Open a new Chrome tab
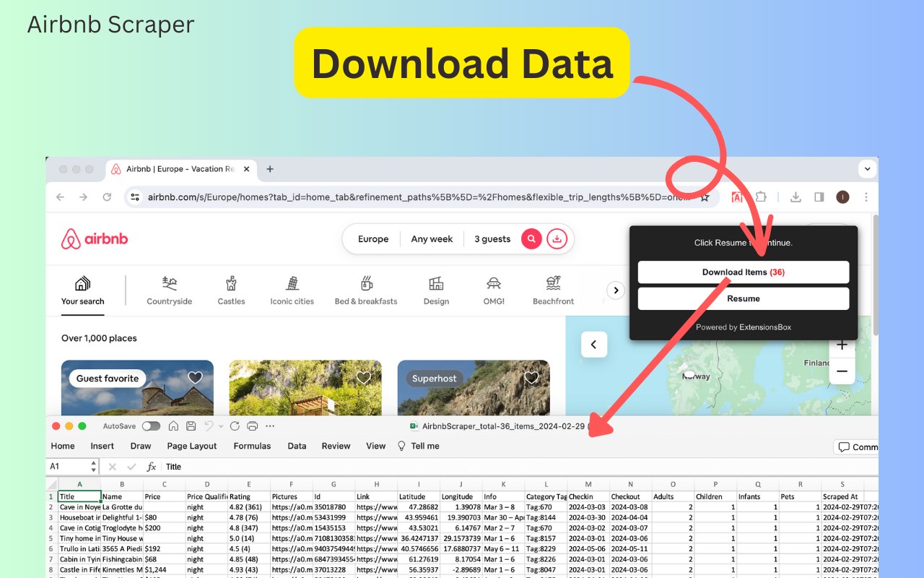The image size is (924, 578). (x=270, y=169)
